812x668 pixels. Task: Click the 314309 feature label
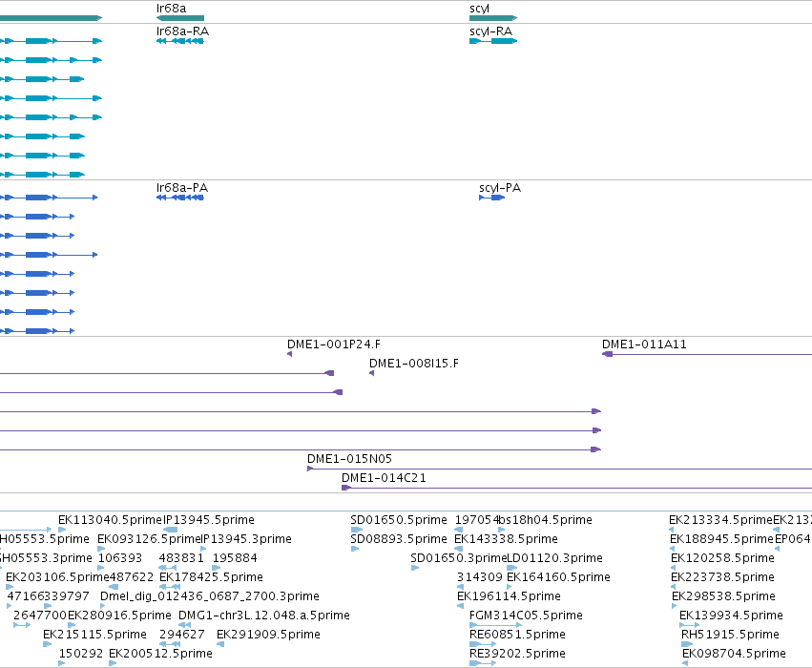[480, 576]
